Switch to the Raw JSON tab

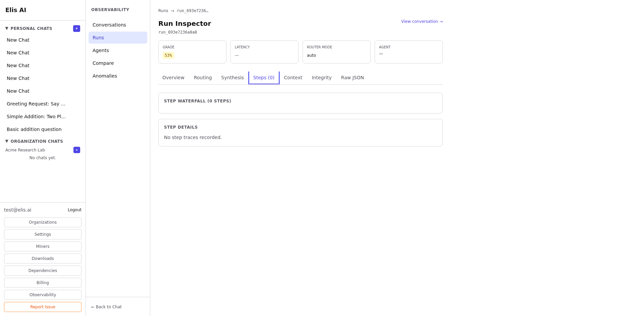click(352, 78)
